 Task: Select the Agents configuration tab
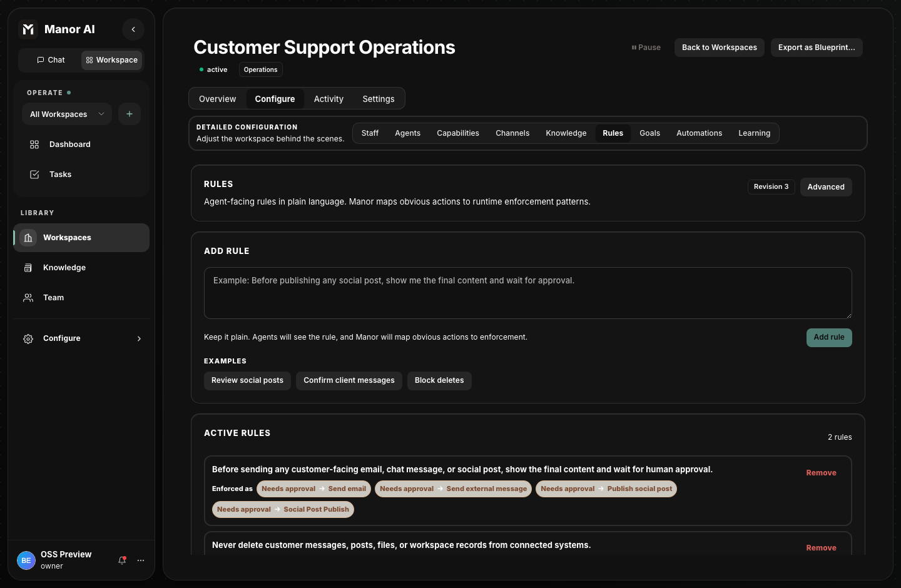[407, 133]
